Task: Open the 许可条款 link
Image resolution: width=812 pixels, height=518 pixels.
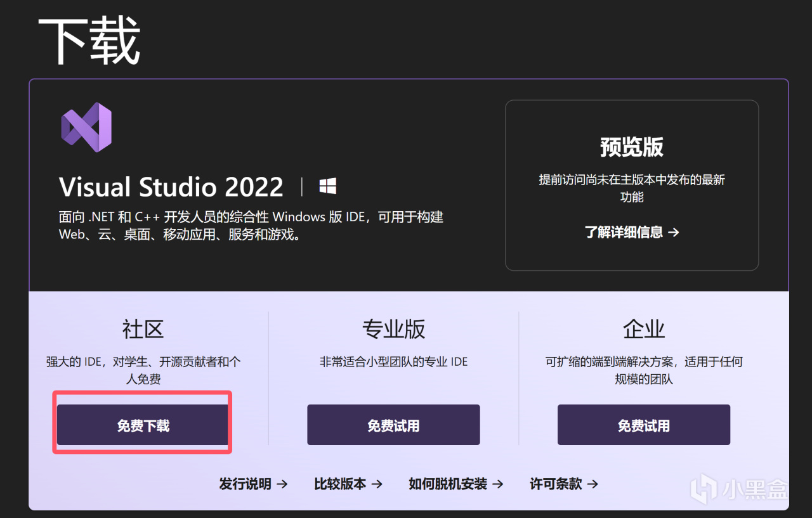Action: click(564, 484)
